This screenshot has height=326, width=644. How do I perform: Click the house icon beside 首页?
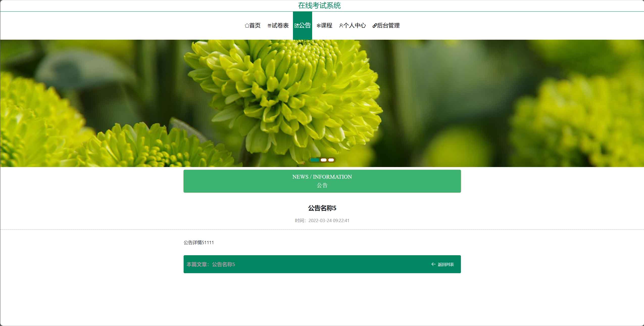click(x=247, y=26)
